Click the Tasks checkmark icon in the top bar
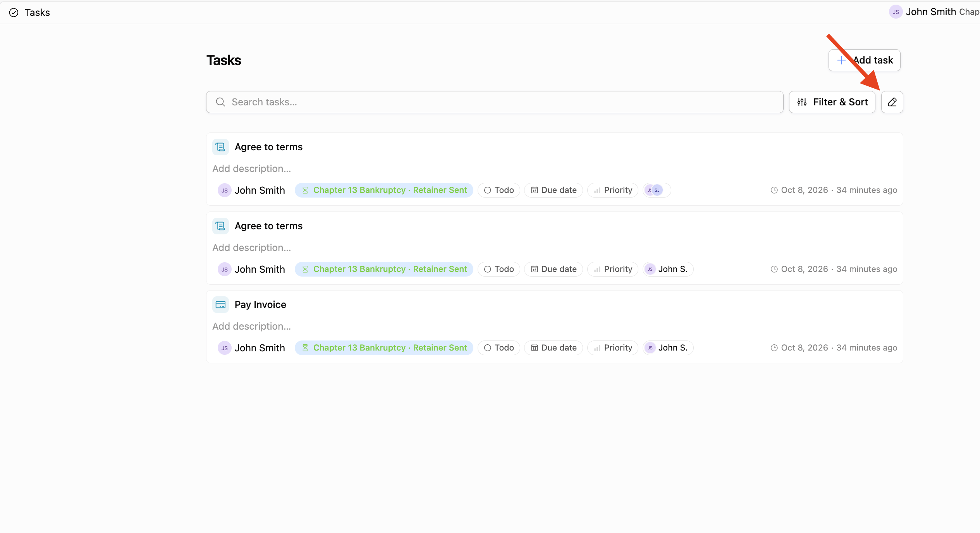 14,12
